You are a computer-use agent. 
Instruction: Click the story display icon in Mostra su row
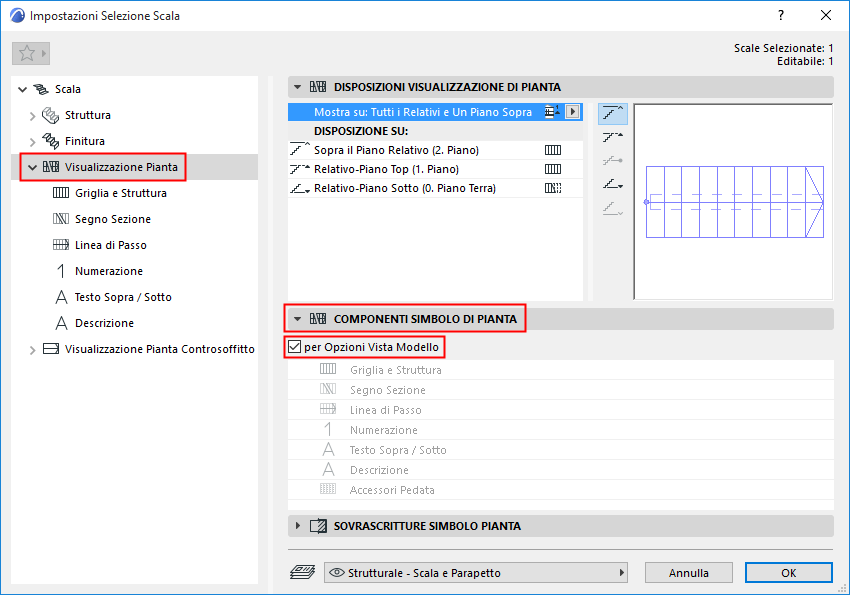tap(552, 112)
